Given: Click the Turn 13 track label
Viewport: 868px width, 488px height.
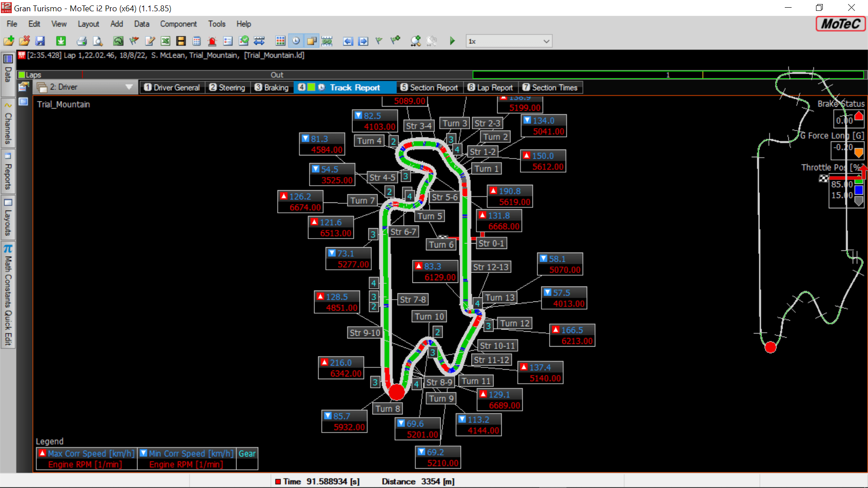Looking at the screenshot, I should point(500,297).
